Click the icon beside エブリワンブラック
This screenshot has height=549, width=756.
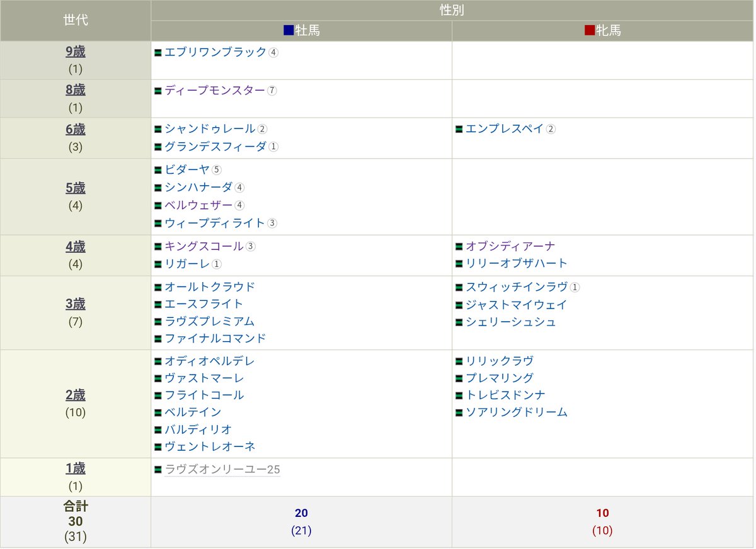coord(158,53)
